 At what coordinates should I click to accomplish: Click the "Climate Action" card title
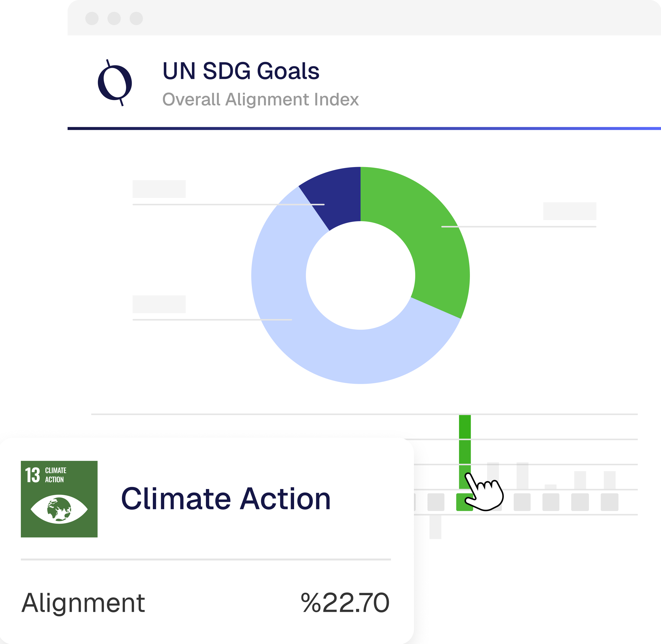[226, 499]
